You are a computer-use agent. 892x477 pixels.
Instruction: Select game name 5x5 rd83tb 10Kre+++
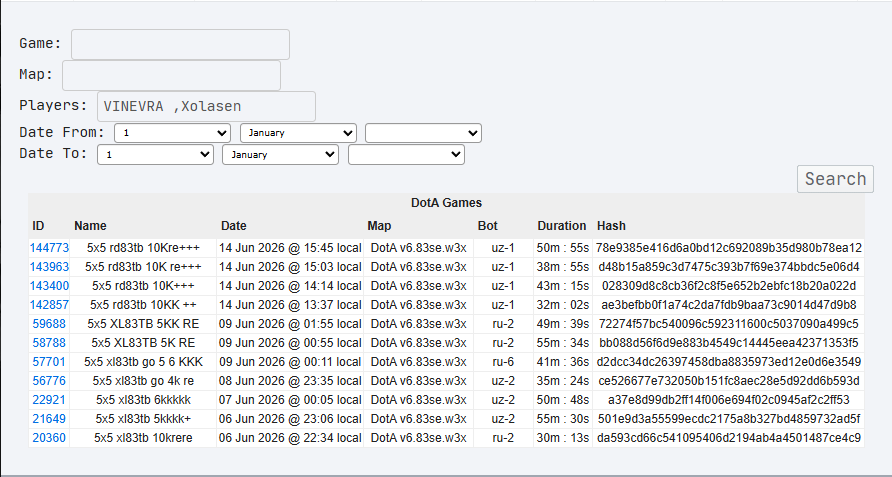(143, 248)
